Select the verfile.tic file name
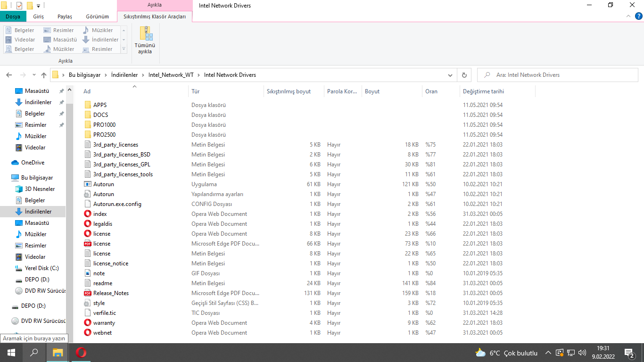This screenshot has width=644, height=362. (x=105, y=313)
